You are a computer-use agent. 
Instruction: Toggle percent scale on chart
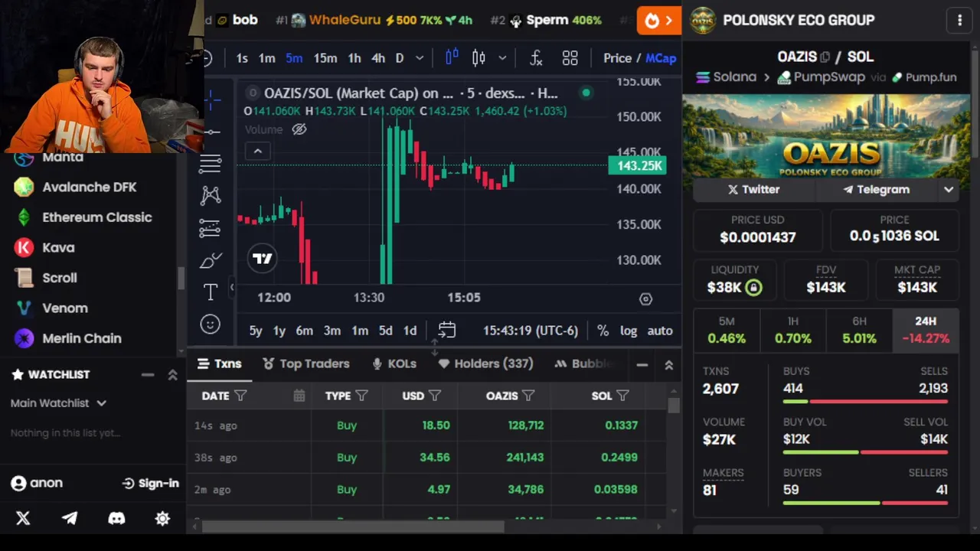click(603, 331)
